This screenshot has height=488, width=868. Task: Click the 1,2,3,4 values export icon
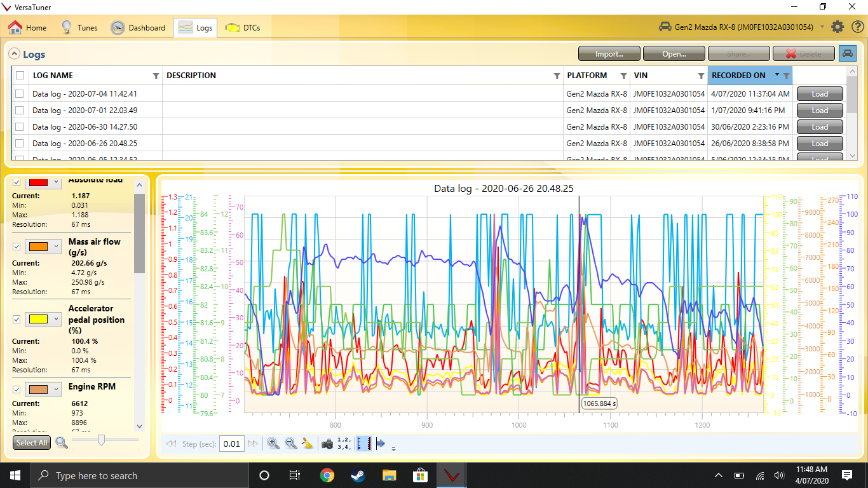(x=344, y=444)
